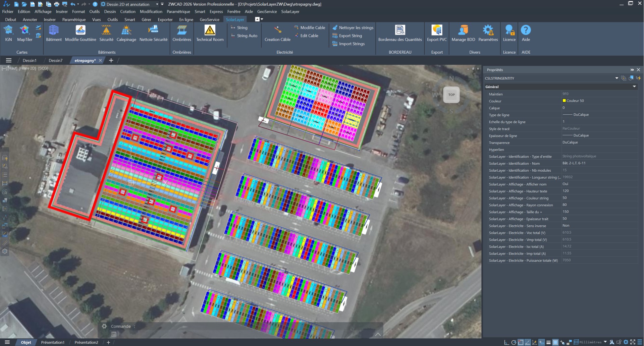Open the drawing tabs hamburger menu
Viewport: 644px width, 346px height.
click(9, 60)
